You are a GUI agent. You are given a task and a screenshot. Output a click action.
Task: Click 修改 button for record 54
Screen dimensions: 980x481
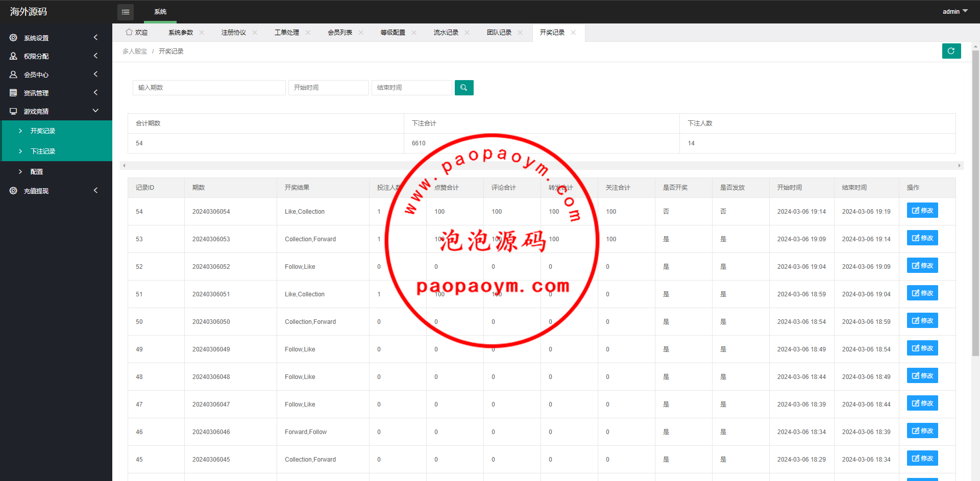click(922, 211)
